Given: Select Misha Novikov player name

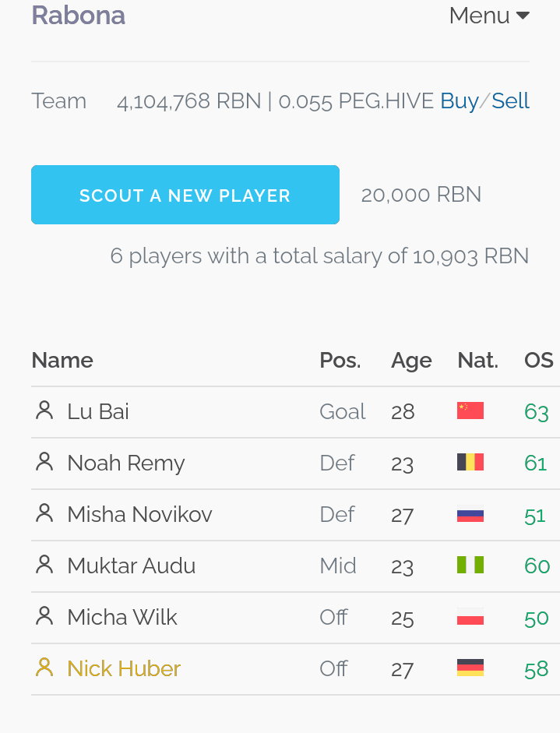Looking at the screenshot, I should click(139, 514).
